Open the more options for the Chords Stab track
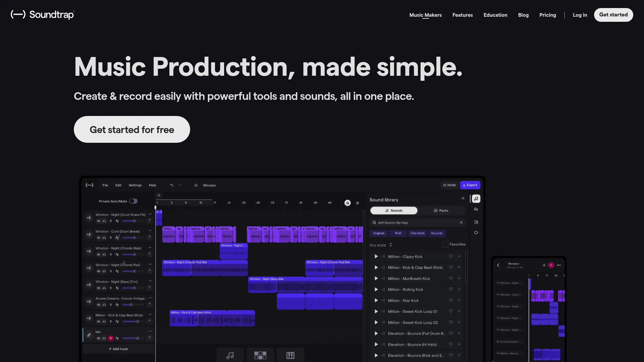The width and height of the screenshot is (644, 362). coord(150,247)
